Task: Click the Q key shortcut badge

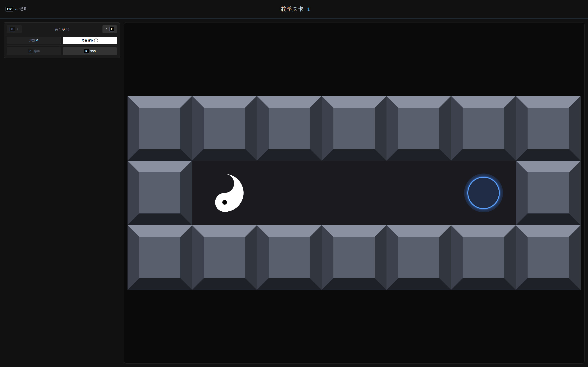Action: click(12, 29)
